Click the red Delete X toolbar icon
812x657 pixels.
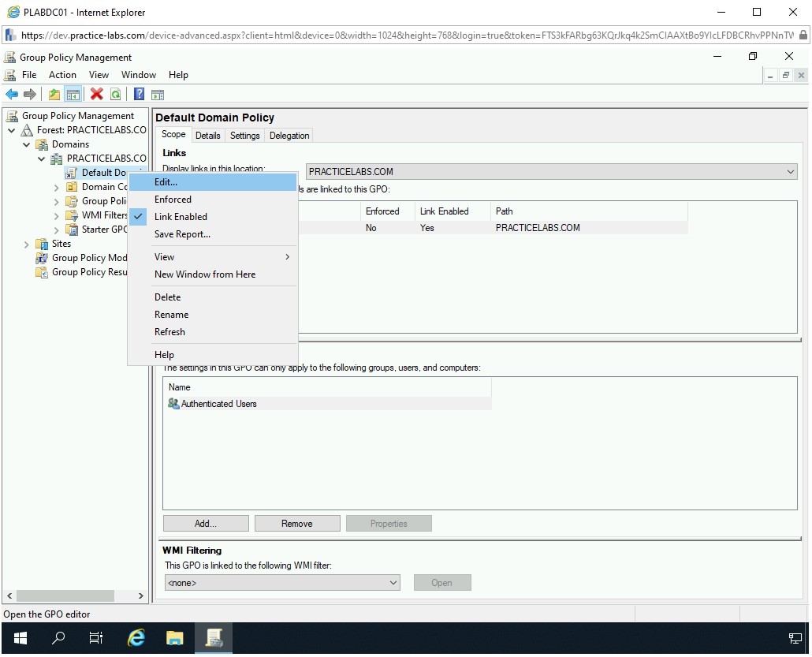click(97, 95)
